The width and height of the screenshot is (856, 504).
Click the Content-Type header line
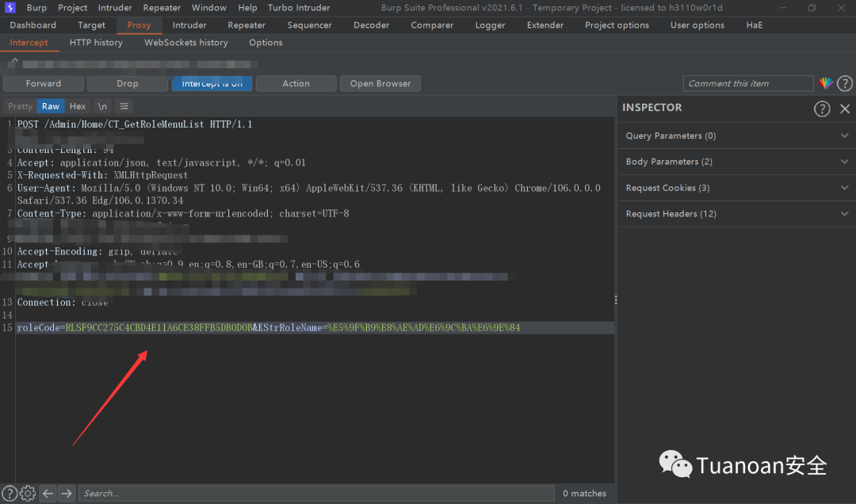(x=183, y=213)
